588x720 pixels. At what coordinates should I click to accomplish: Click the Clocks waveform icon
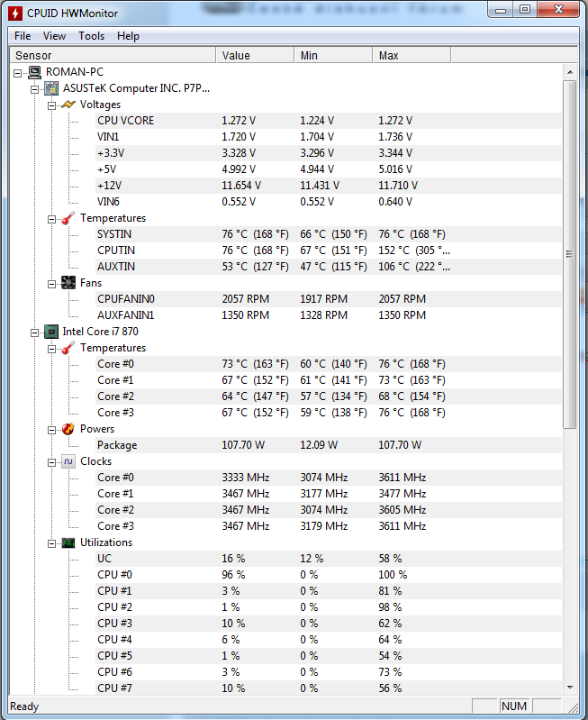(68, 461)
